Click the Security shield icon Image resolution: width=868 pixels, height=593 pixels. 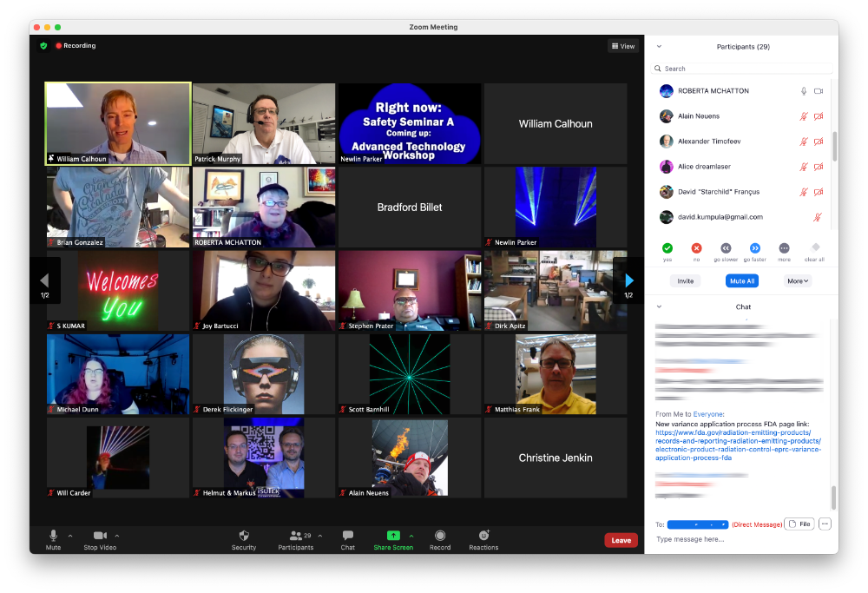click(244, 536)
